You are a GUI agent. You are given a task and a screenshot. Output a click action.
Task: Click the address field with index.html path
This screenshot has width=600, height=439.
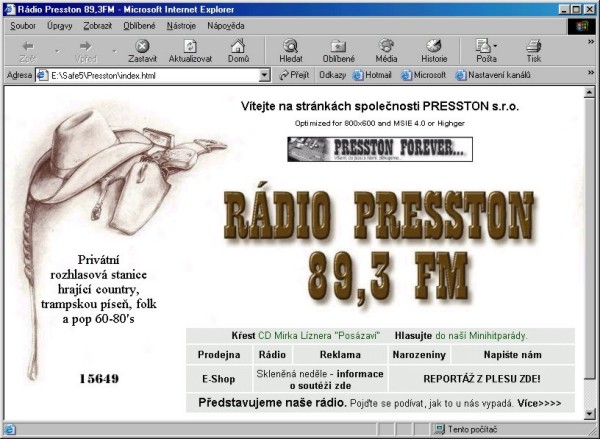click(x=153, y=75)
